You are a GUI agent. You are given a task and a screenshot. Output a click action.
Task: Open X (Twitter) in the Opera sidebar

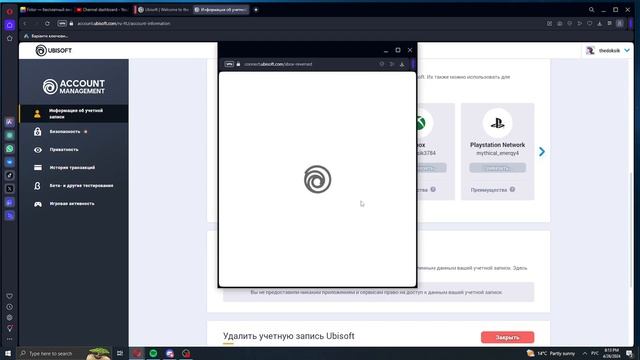point(10,189)
